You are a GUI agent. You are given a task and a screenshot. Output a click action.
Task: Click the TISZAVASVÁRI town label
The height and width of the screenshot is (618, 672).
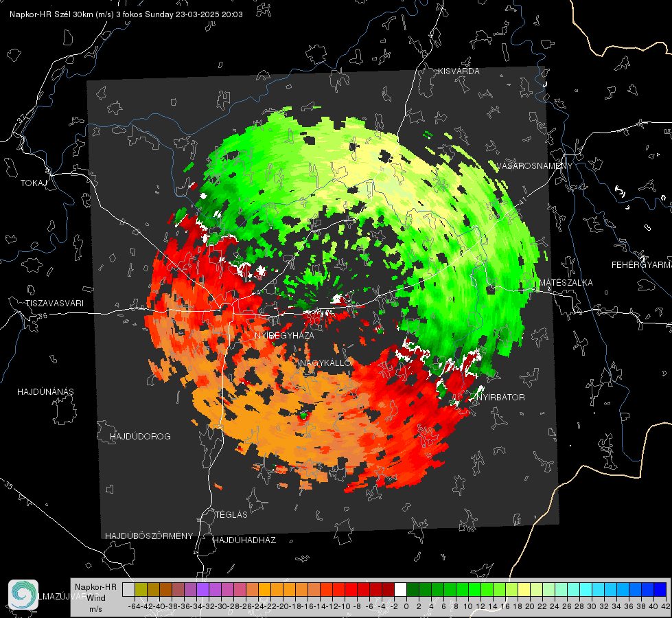pos(55,304)
